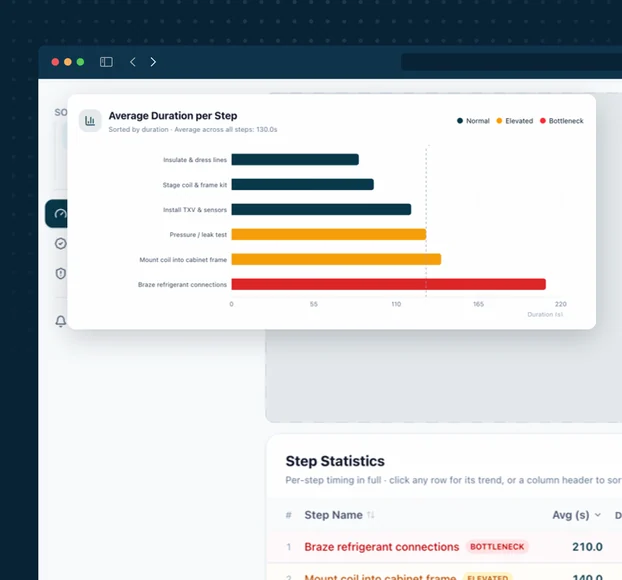The image size is (622, 580).
Task: Click the 210.0 average value
Action: (587, 547)
